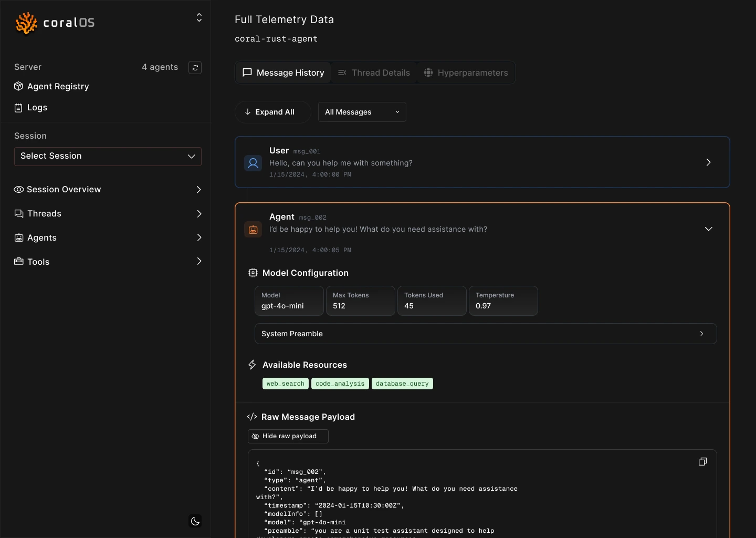Switch to the Hyperparameters tab

tap(466, 73)
